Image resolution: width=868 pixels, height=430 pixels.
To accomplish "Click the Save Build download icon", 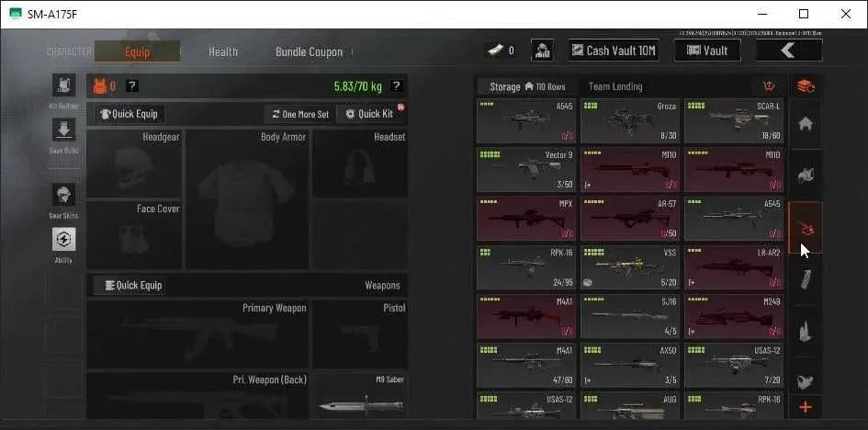I will (63, 130).
